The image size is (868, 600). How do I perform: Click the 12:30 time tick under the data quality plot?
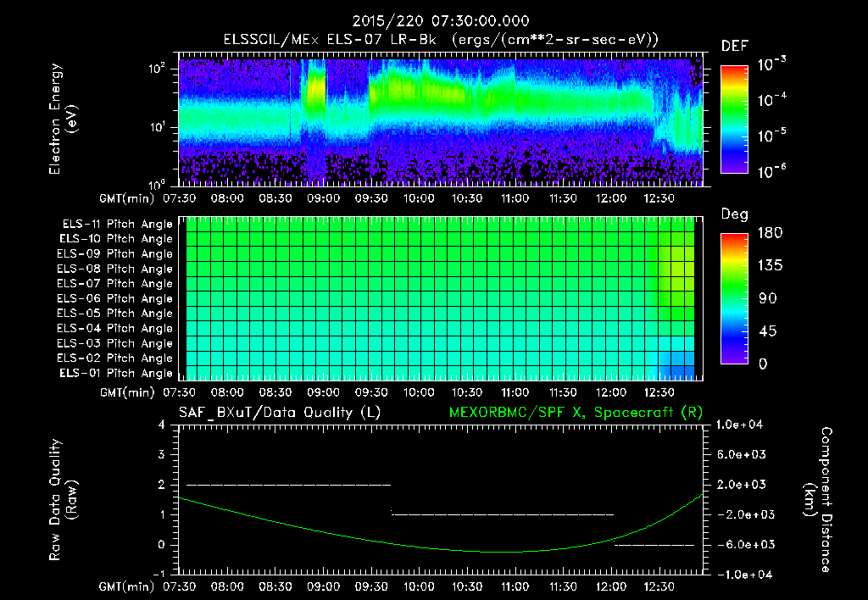(x=659, y=586)
